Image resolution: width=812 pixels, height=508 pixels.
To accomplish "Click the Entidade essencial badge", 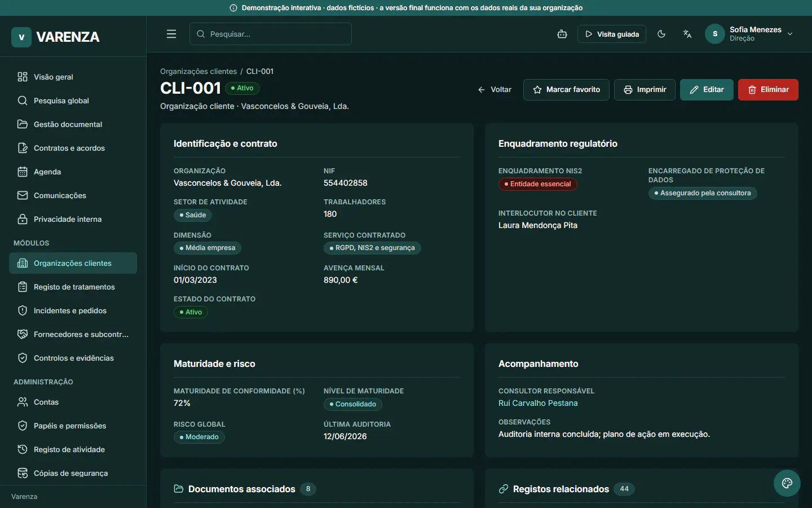I will click(x=538, y=184).
